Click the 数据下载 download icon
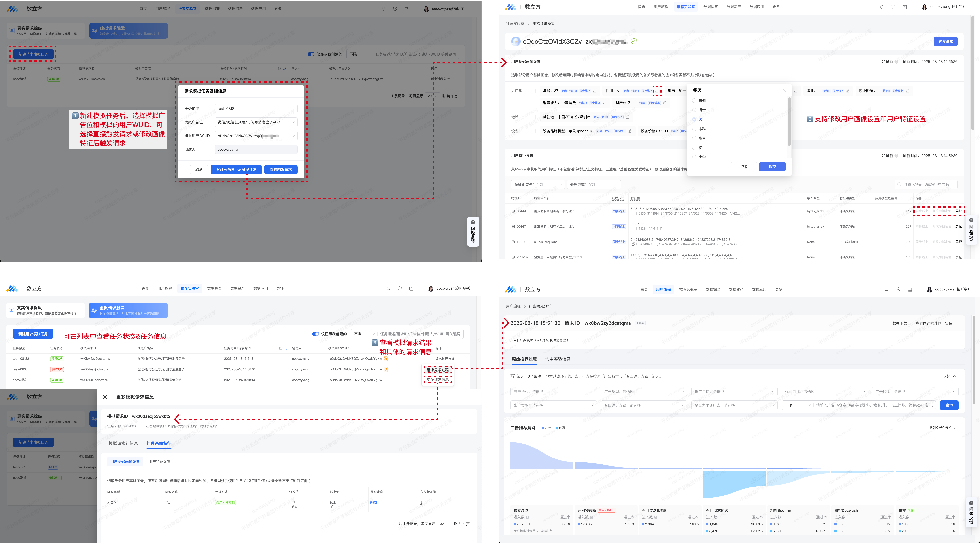The width and height of the screenshot is (980, 543). tap(889, 323)
